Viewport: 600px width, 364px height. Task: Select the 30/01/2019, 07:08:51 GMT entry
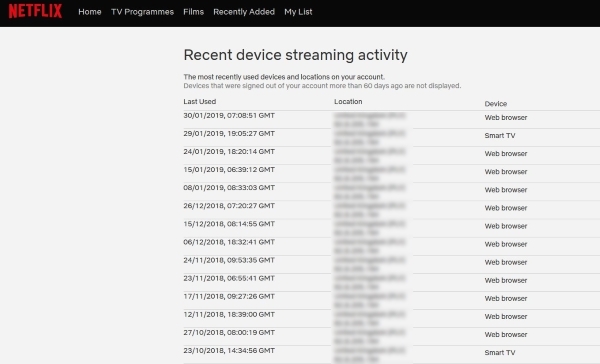coord(229,115)
